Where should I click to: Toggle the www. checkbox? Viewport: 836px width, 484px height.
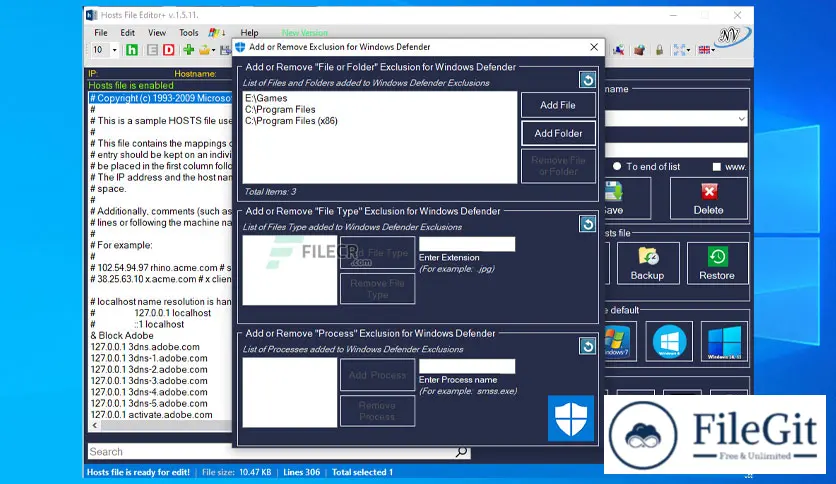(717, 167)
